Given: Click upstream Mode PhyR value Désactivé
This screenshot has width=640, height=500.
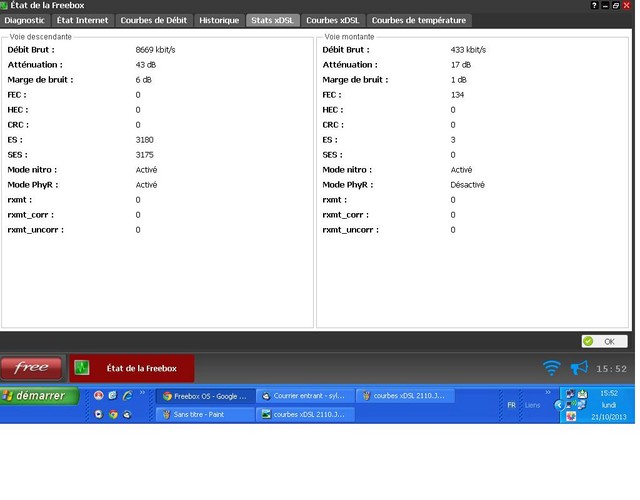Looking at the screenshot, I should click(467, 185).
